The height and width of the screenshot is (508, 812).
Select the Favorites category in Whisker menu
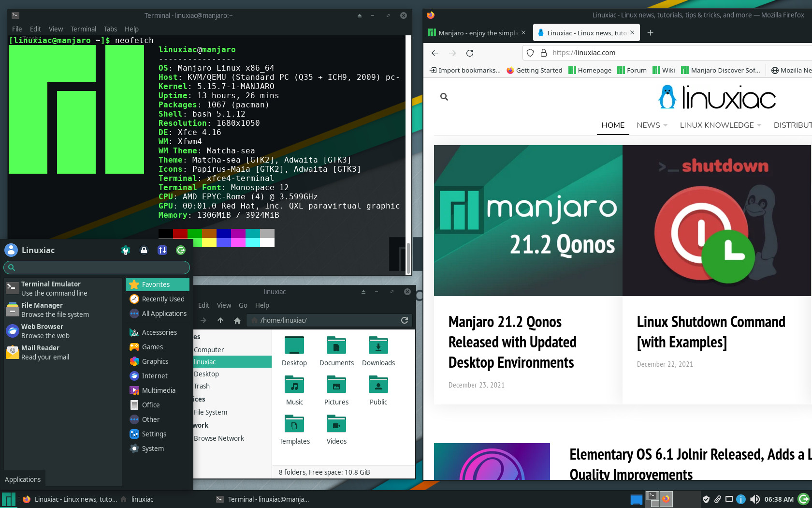point(158,284)
